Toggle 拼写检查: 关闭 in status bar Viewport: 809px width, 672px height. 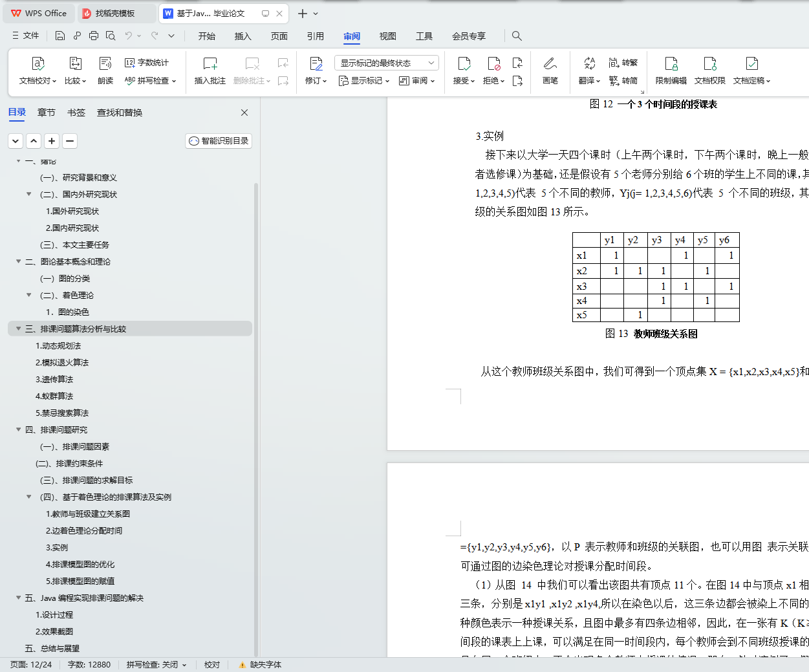pos(156,665)
